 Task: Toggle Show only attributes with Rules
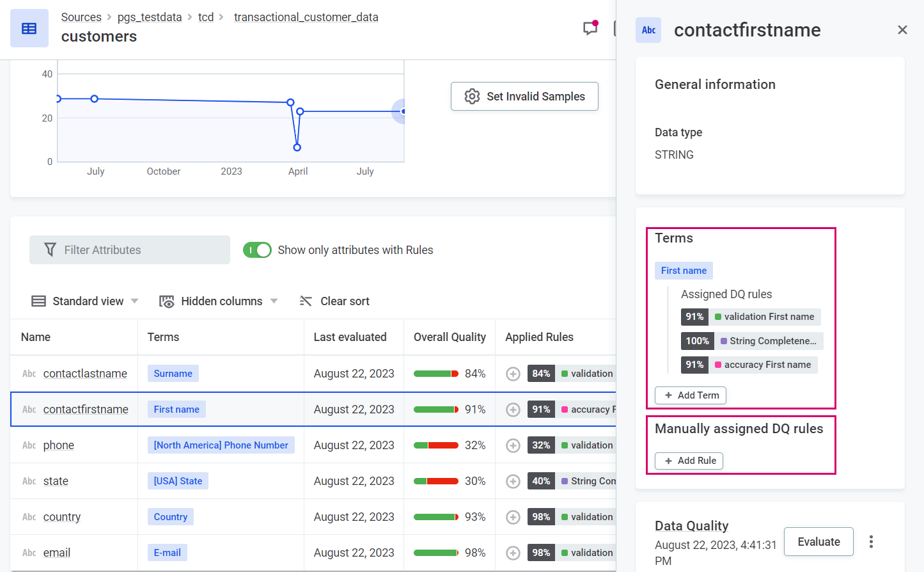[x=257, y=250]
